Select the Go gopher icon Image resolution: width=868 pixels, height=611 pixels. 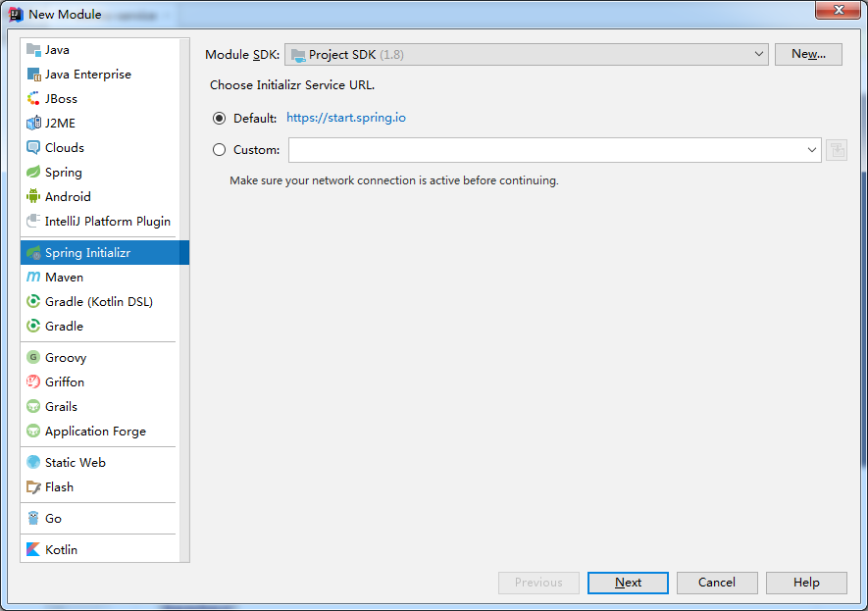click(x=33, y=519)
